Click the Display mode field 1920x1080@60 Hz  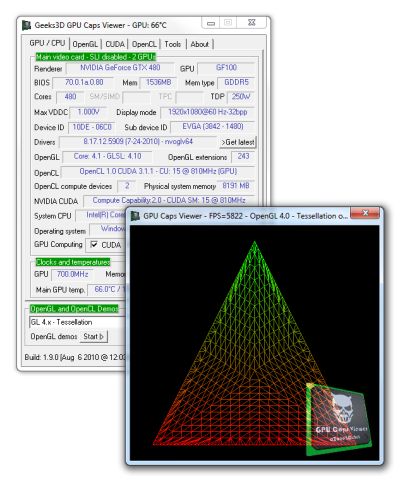(208, 112)
